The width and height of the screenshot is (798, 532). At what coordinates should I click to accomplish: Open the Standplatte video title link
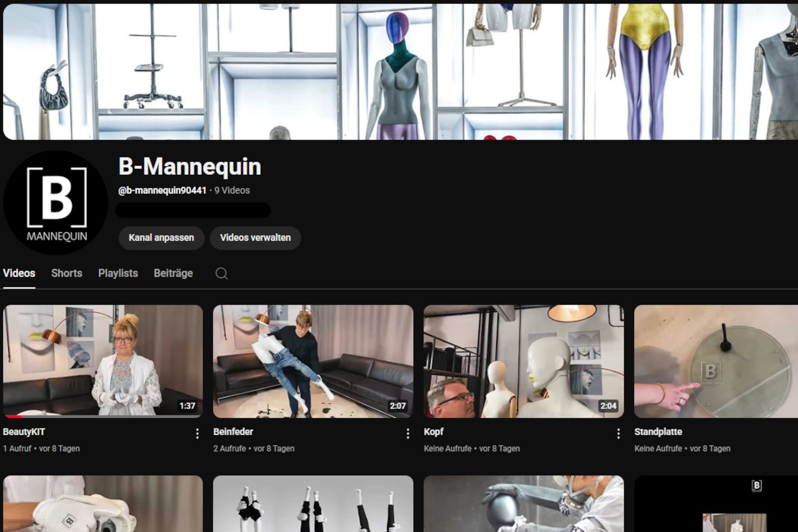point(658,432)
